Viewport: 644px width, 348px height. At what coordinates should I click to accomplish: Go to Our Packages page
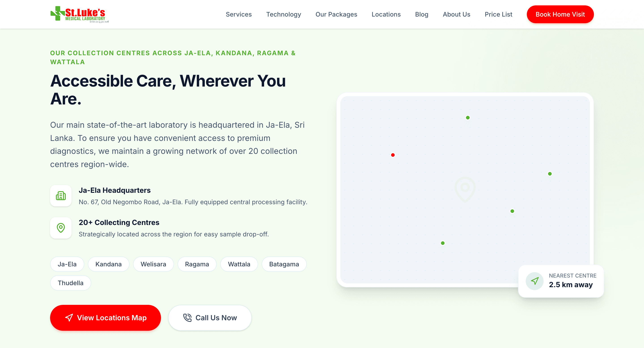[x=336, y=14]
